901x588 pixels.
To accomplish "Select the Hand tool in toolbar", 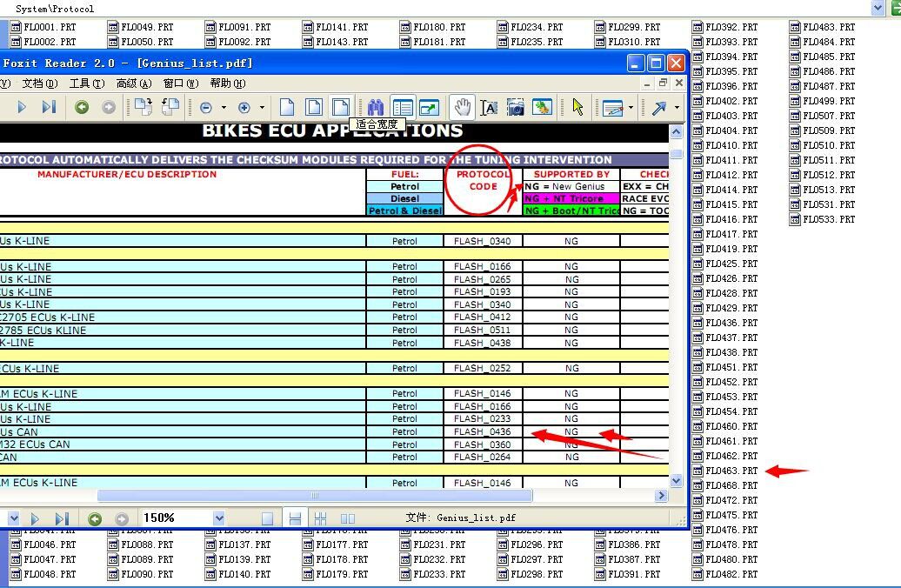I will click(x=463, y=107).
